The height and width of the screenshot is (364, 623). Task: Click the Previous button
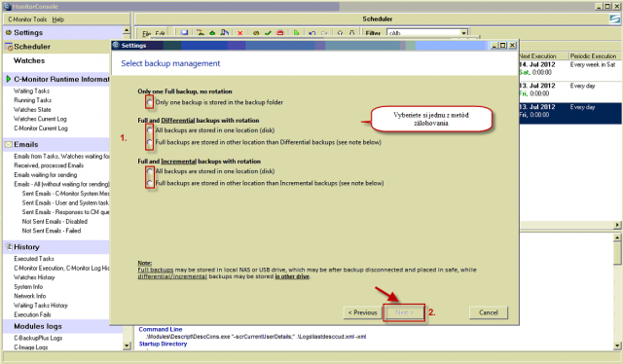(x=363, y=312)
